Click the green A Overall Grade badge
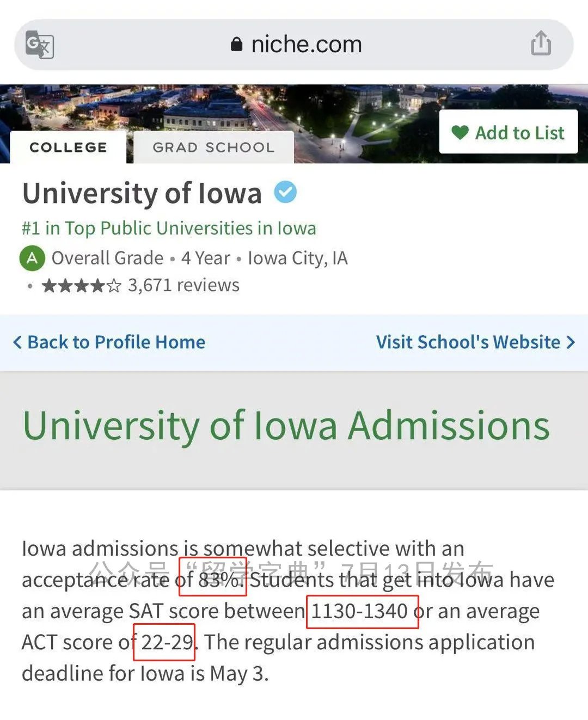Viewport: 588px width, 720px height. pos(32,258)
